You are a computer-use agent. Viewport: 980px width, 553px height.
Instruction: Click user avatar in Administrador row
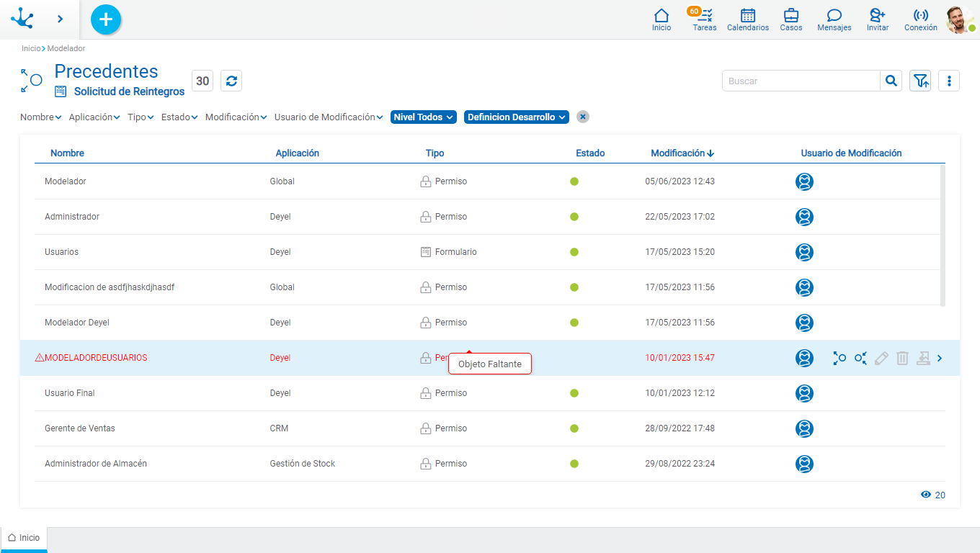click(x=804, y=217)
